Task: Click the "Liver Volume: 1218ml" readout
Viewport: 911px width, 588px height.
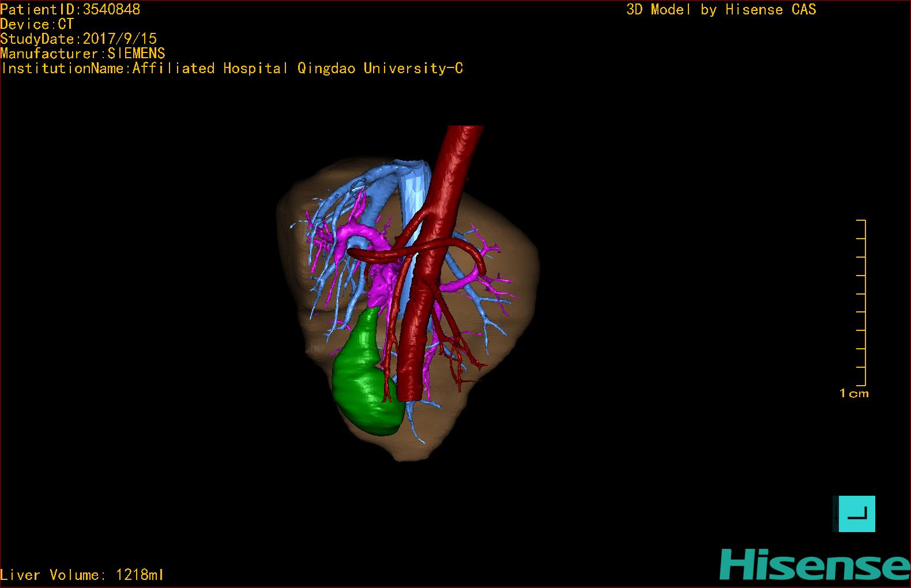Action: click(82, 575)
